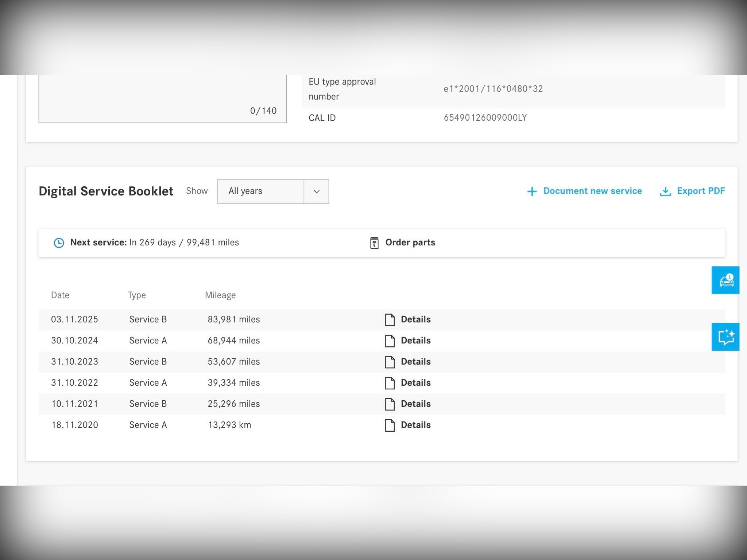747x560 pixels.
Task: Click the plus icon for Document new service
Action: pos(532,191)
